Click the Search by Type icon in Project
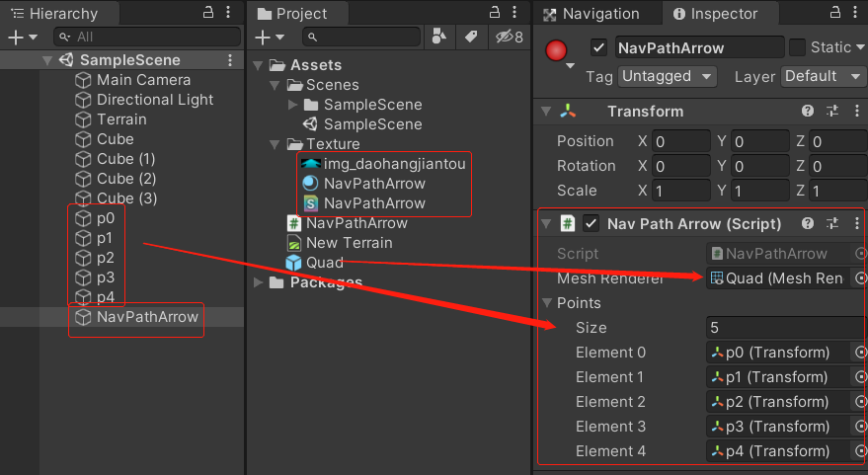Screen dimensions: 868x475 pos(439,37)
